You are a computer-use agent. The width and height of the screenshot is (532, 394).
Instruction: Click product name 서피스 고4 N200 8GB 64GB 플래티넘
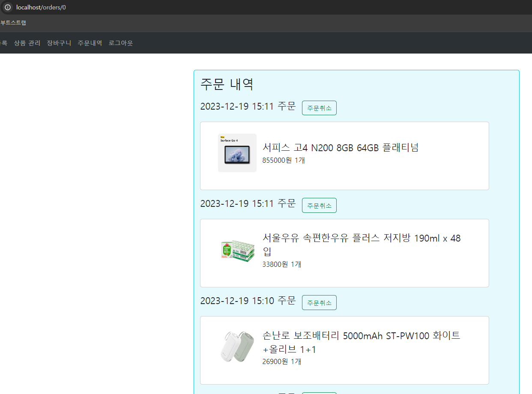click(x=341, y=147)
